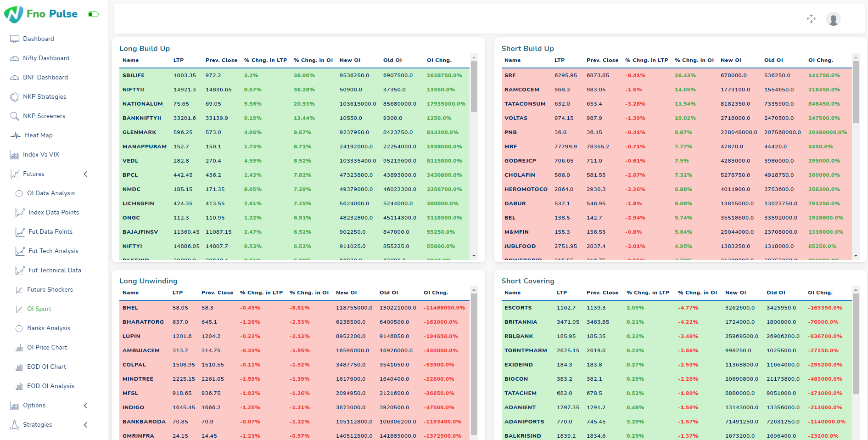The width and height of the screenshot is (868, 440).
Task: Click the Options bar-chart icon
Action: [x=15, y=406]
